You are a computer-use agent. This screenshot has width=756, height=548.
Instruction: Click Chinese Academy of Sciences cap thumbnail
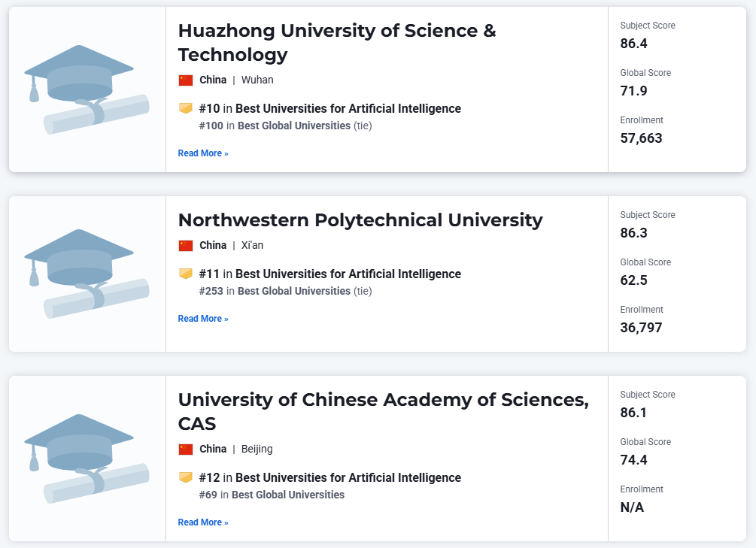[87, 459]
